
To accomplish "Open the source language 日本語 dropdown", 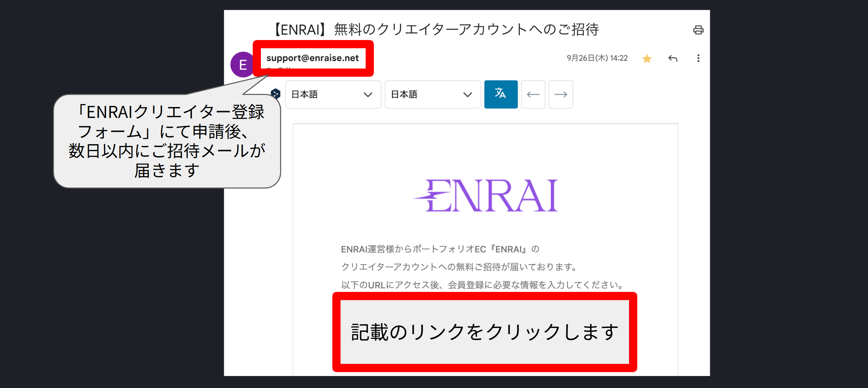I will [333, 95].
